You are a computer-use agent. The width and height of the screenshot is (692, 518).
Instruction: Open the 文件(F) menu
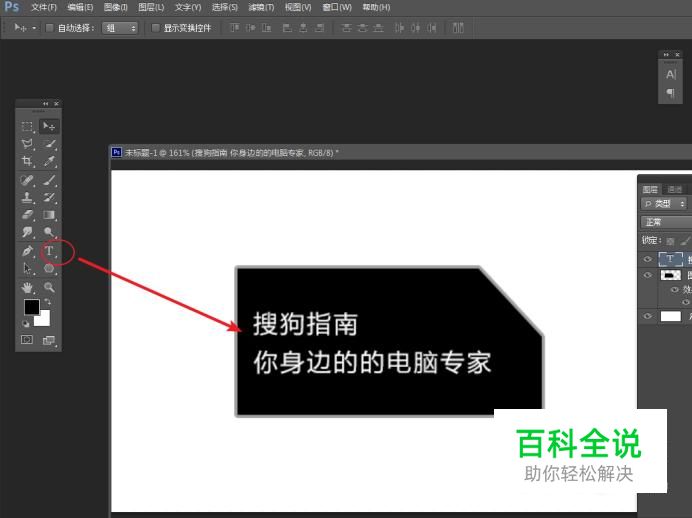[44, 8]
